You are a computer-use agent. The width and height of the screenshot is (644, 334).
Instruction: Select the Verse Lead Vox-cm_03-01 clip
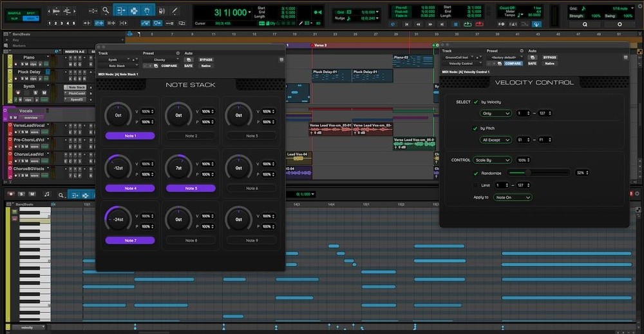[x=330, y=129]
